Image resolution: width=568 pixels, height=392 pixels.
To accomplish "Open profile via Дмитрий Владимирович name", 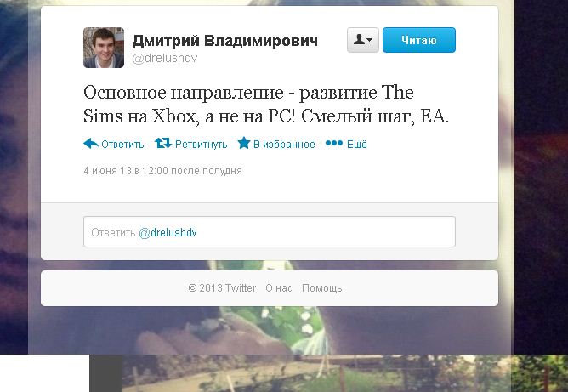I will pos(225,41).
